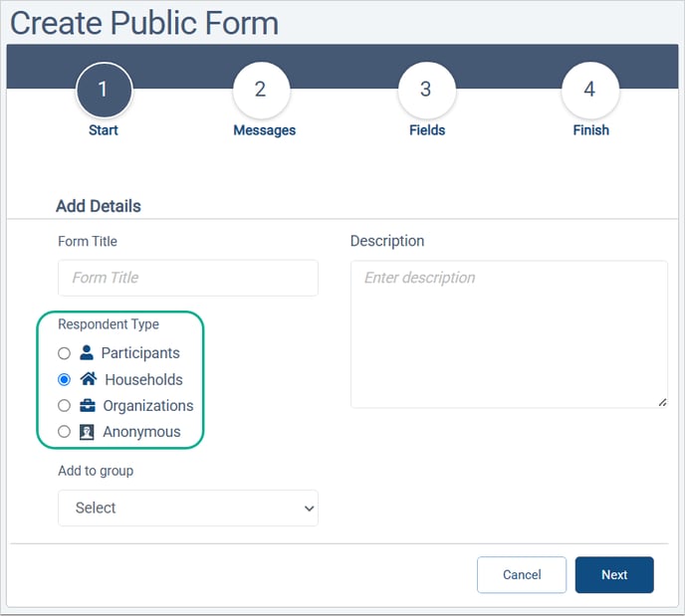The height and width of the screenshot is (616, 685).
Task: Go to step 1 Start circle
Action: tap(104, 91)
